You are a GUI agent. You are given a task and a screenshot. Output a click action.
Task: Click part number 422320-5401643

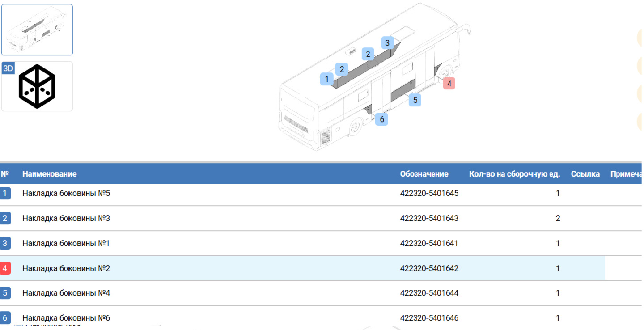(429, 219)
